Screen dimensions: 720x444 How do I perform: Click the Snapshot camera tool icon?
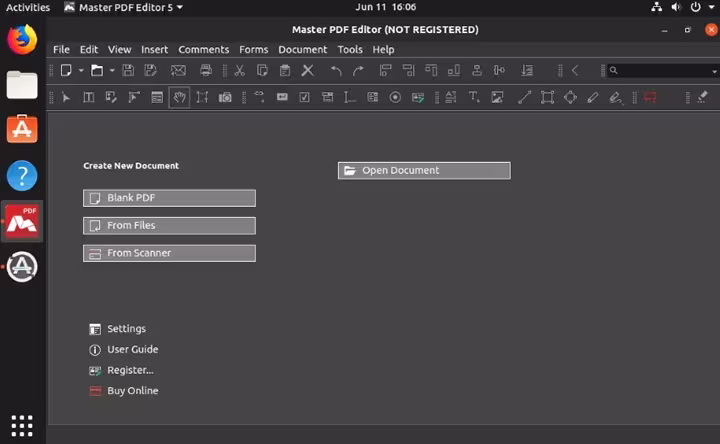225,97
